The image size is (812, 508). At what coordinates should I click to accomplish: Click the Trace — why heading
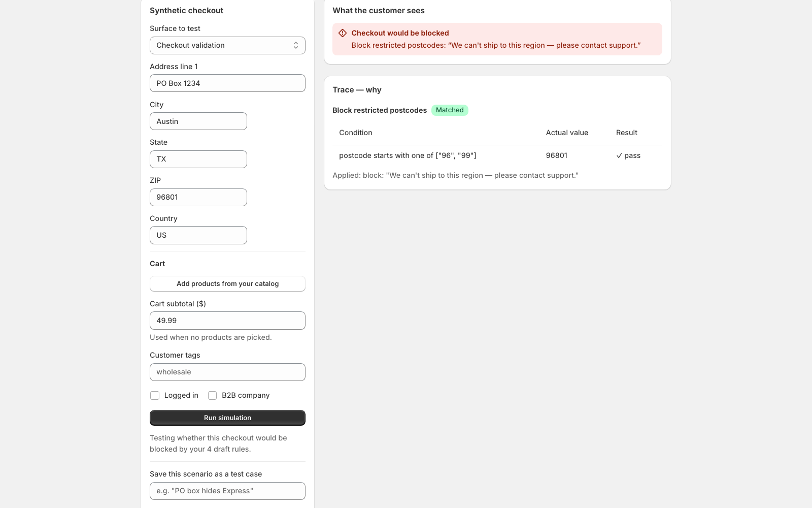pos(357,90)
